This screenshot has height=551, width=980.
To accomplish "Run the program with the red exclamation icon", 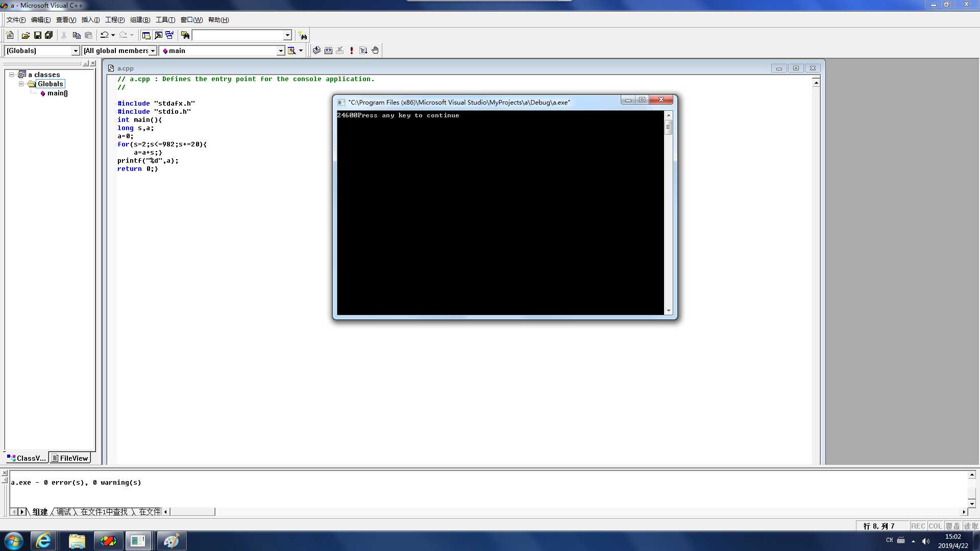I will (x=352, y=51).
